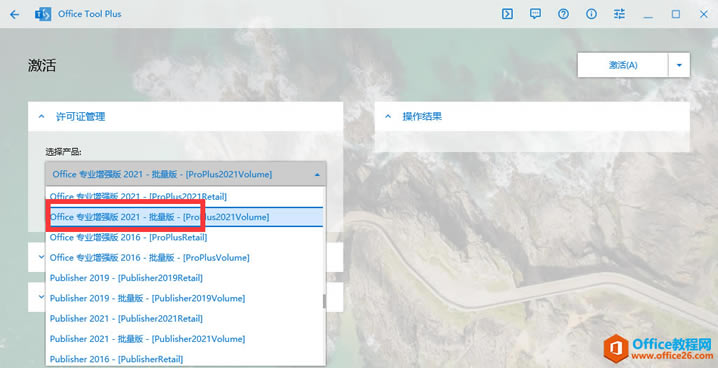Click the 激活(A) button

tap(623, 65)
